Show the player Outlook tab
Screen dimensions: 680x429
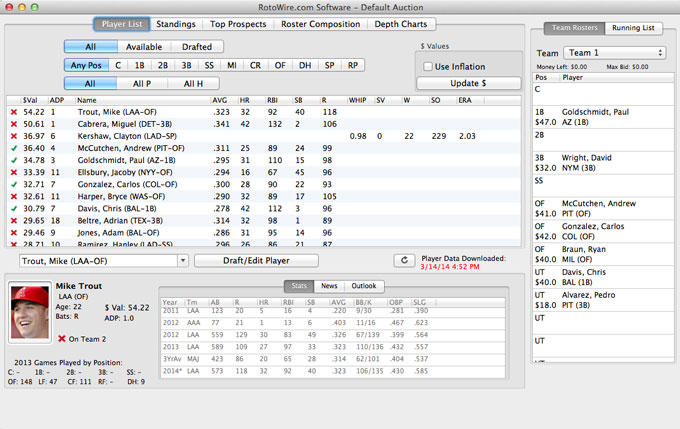[x=364, y=286]
